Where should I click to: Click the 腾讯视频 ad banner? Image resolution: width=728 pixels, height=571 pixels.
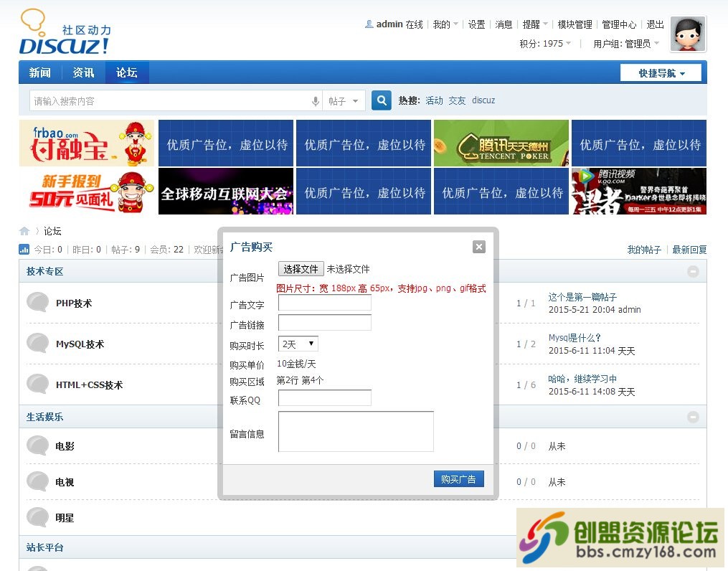639,192
